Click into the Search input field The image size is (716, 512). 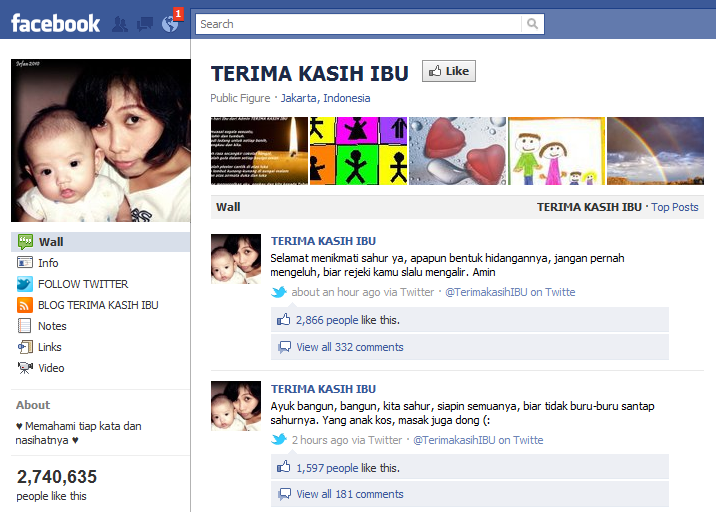(x=358, y=24)
